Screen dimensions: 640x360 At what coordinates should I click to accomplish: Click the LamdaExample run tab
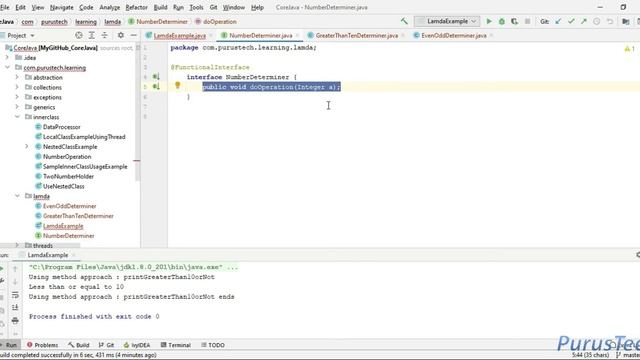(48, 255)
